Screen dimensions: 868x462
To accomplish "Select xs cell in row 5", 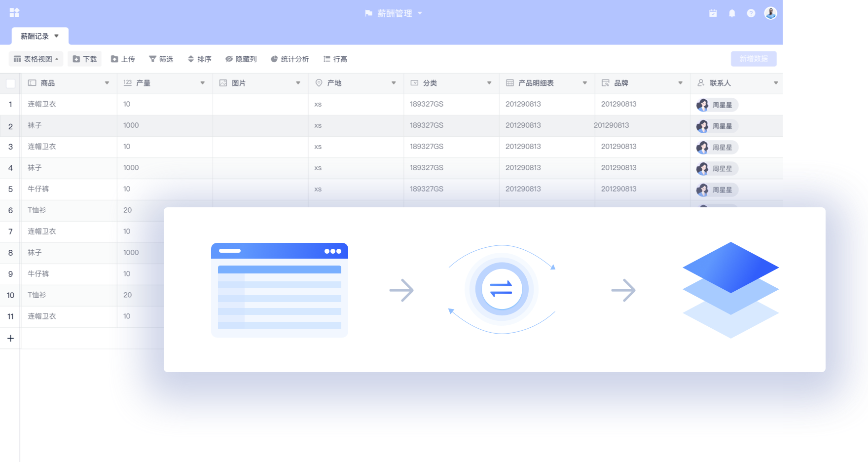I will pyautogui.click(x=356, y=190).
